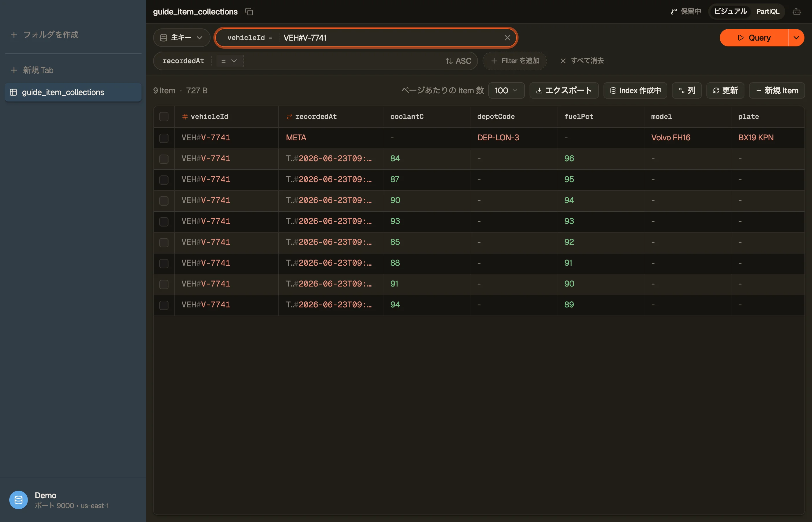812x522 pixels.
Task: Expand the Query button options arrow
Action: (796, 38)
